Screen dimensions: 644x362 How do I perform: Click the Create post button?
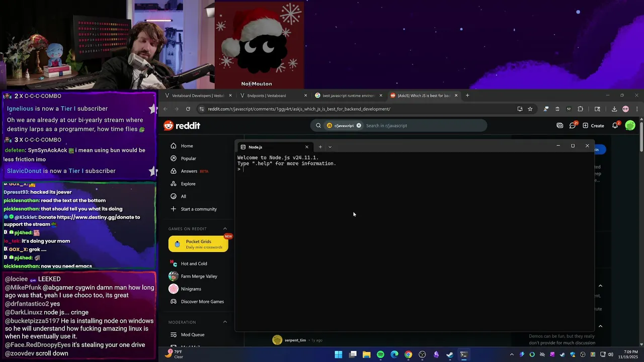[593, 126]
